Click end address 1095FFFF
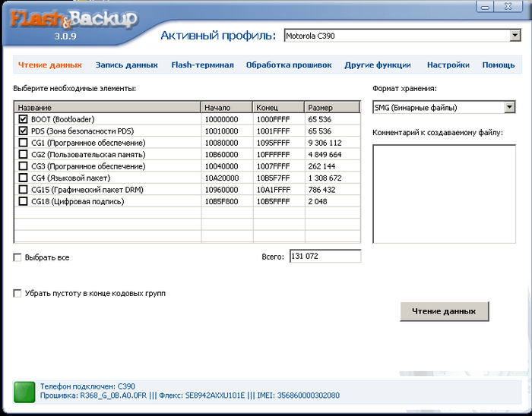The height and width of the screenshot is (416, 532). [x=273, y=143]
